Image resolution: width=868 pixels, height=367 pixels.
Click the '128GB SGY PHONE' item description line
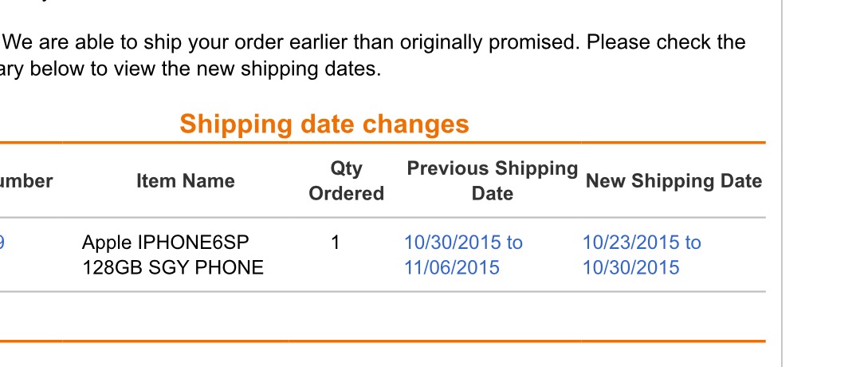click(x=172, y=267)
